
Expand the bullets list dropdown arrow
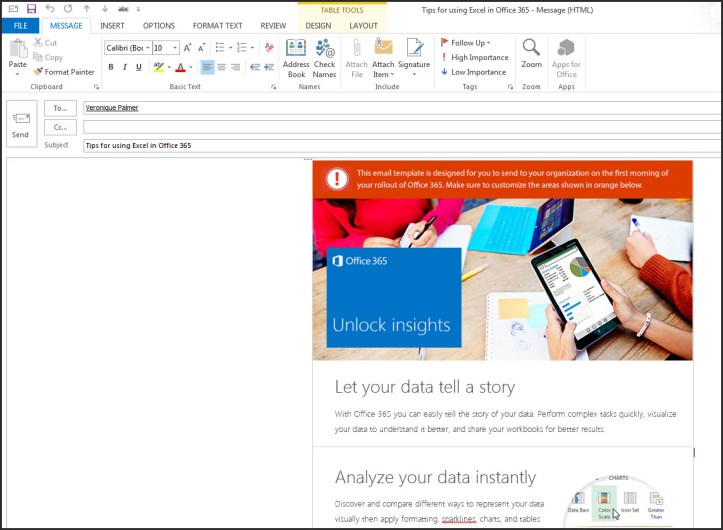231,48
